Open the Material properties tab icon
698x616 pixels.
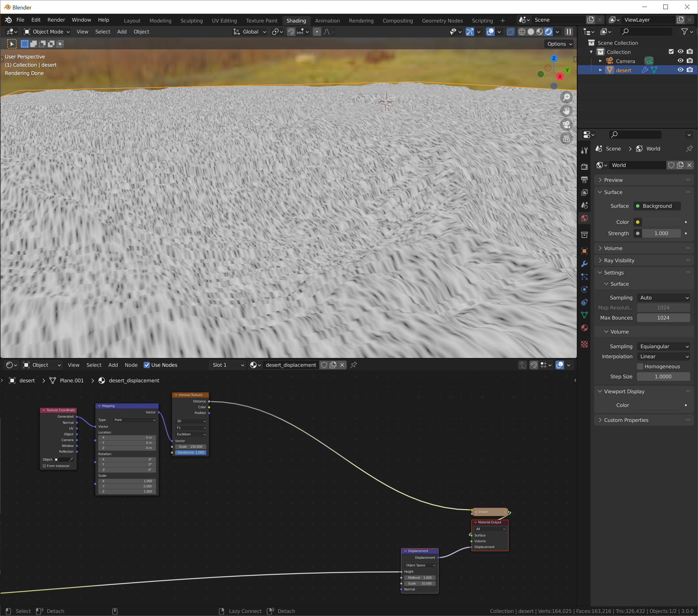(584, 328)
